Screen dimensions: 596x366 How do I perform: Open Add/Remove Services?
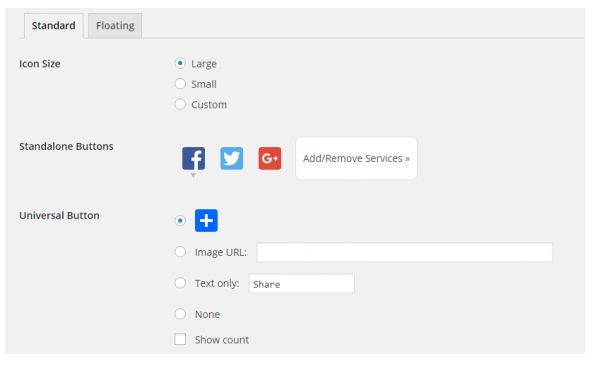coord(356,158)
